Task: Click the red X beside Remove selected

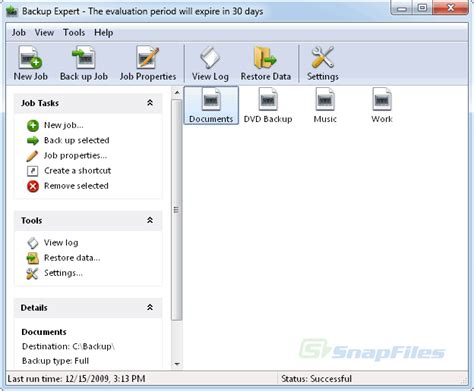Action: pos(33,186)
